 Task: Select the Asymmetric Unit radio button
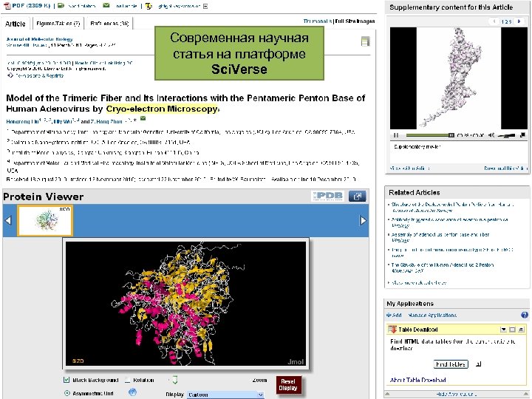click(66, 393)
